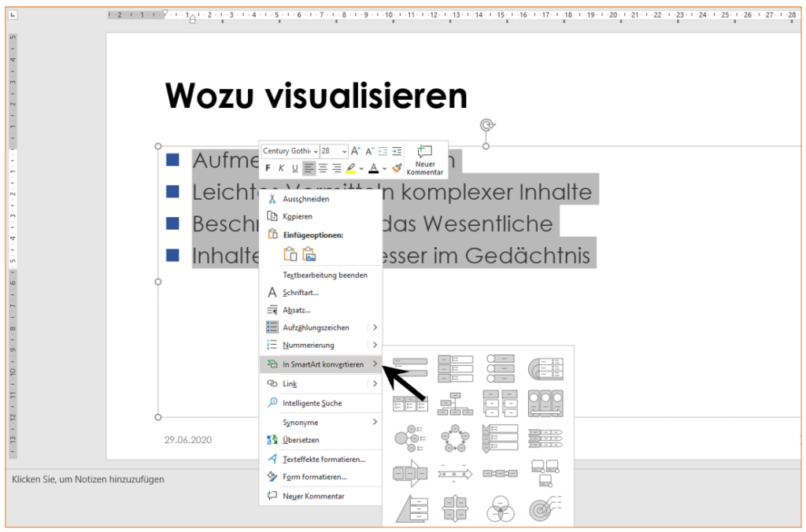This screenshot has width=806, height=532.
Task: Open highlight color dropdown arrow
Action: tap(361, 168)
